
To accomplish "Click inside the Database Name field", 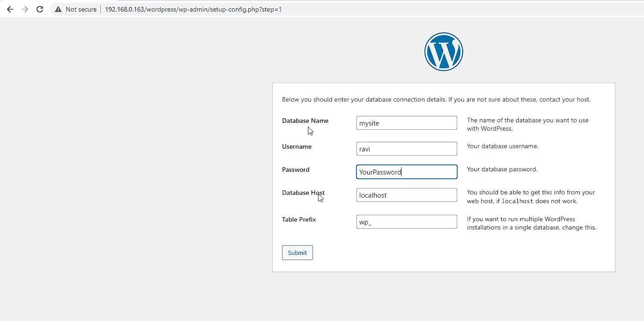I will (x=406, y=123).
